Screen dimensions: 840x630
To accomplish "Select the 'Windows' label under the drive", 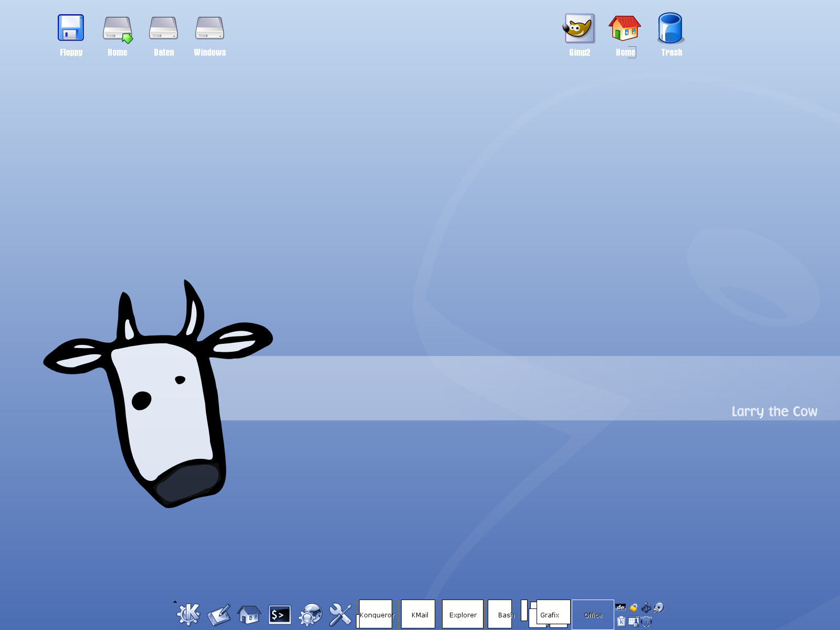I will click(x=210, y=52).
